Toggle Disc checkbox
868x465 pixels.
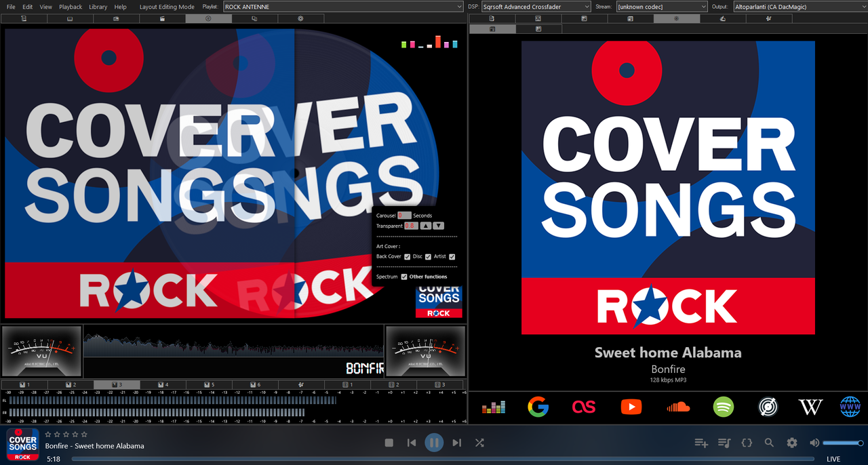(428, 257)
